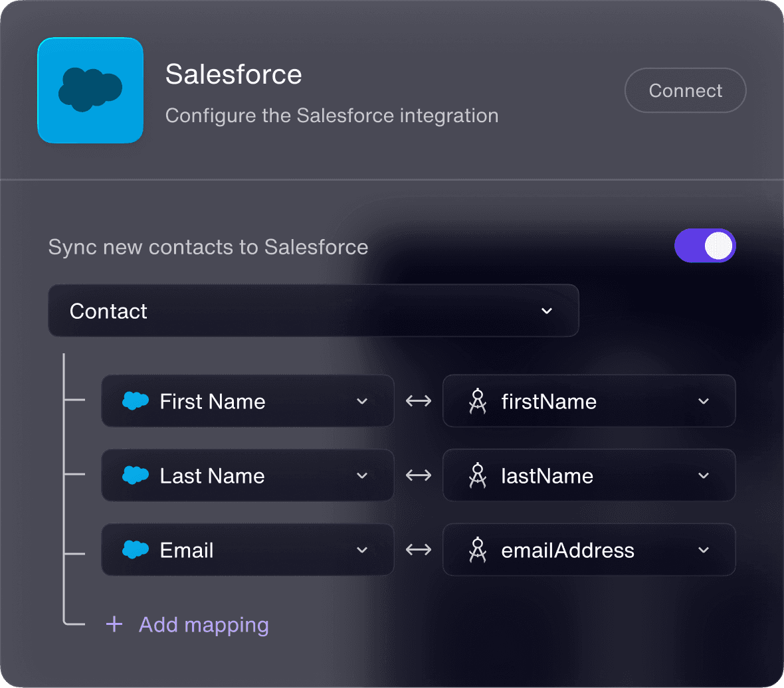Click the bidirectional arrow in First Name row
Viewport: 784px width, 688px height.
tap(419, 401)
